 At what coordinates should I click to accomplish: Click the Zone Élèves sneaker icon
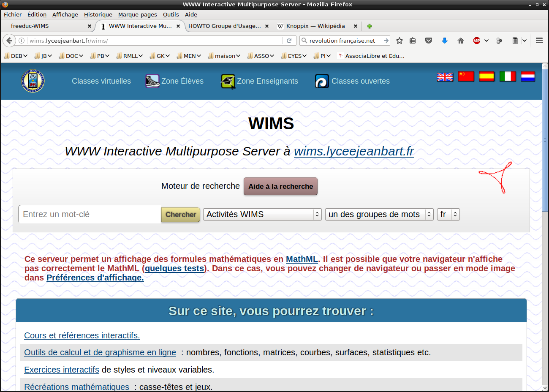(x=152, y=81)
